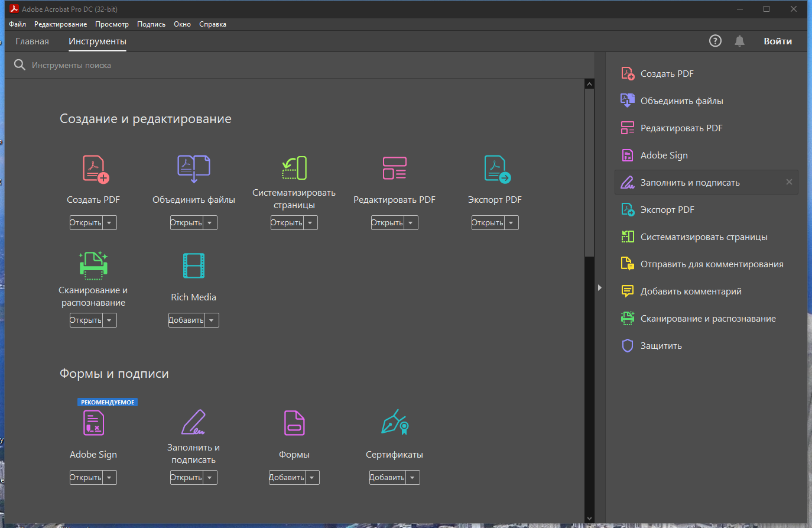Open the Справка menu

point(213,24)
